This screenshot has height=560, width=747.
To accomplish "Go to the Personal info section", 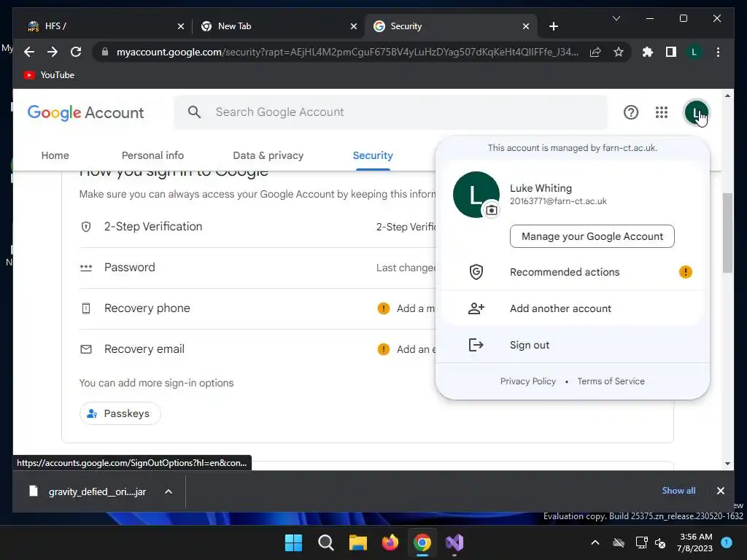I will pos(152,155).
